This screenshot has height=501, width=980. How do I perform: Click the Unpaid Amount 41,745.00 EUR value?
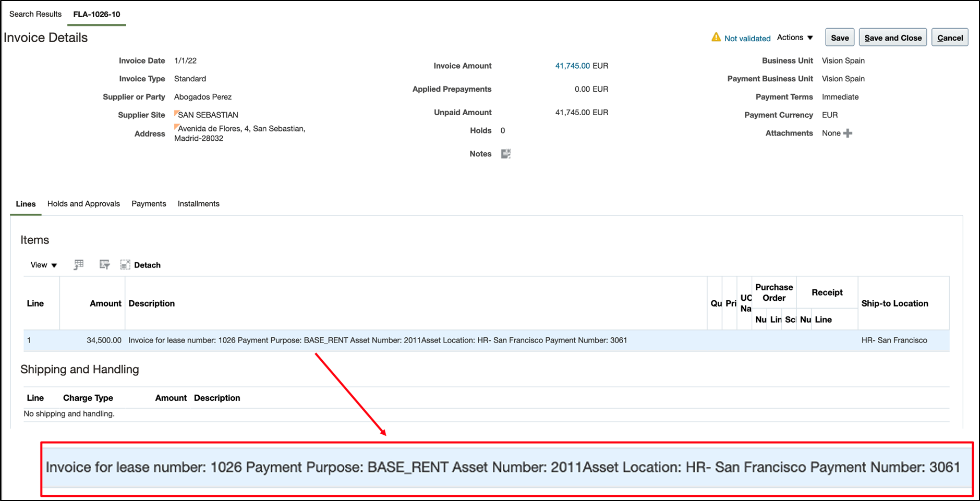tap(582, 112)
